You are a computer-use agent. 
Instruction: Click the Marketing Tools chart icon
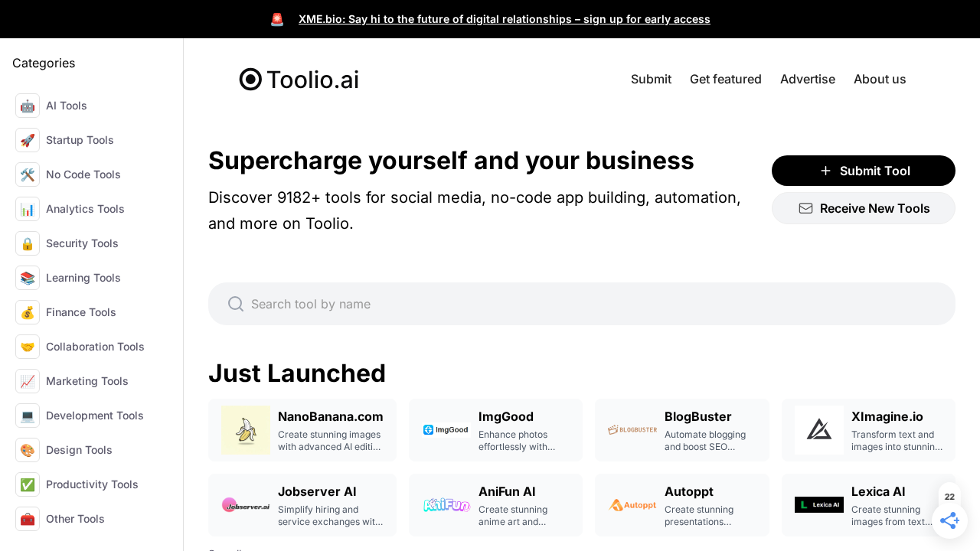point(28,381)
